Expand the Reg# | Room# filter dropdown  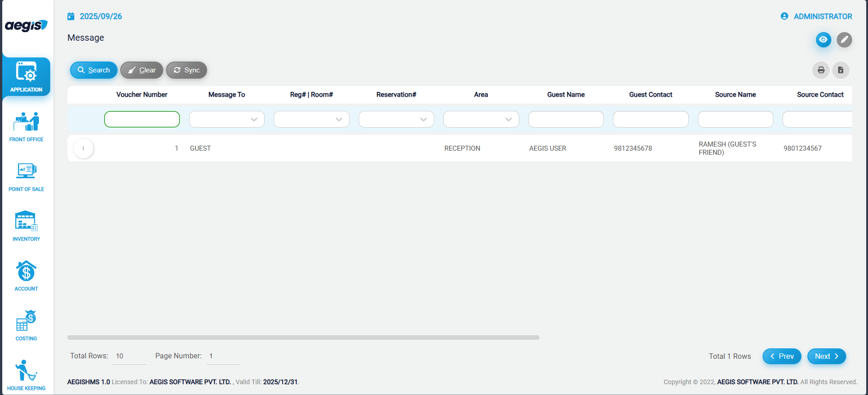[x=339, y=119]
